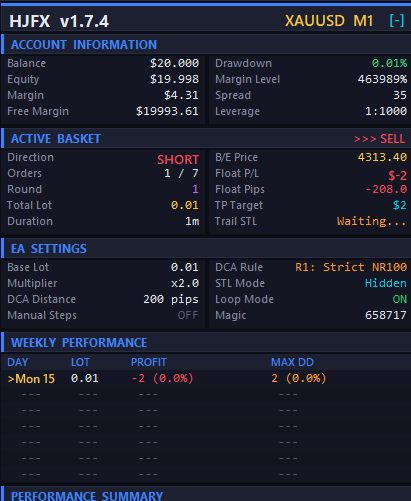411x501 pixels.
Task: Open the ACTIVE BASKET section header
Action: (206, 138)
